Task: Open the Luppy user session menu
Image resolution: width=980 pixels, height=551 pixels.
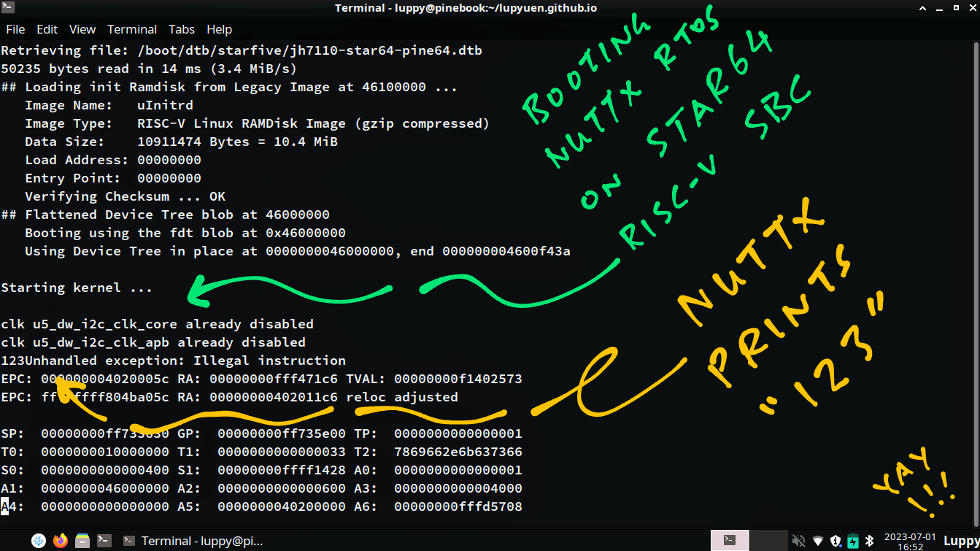Action: point(961,541)
